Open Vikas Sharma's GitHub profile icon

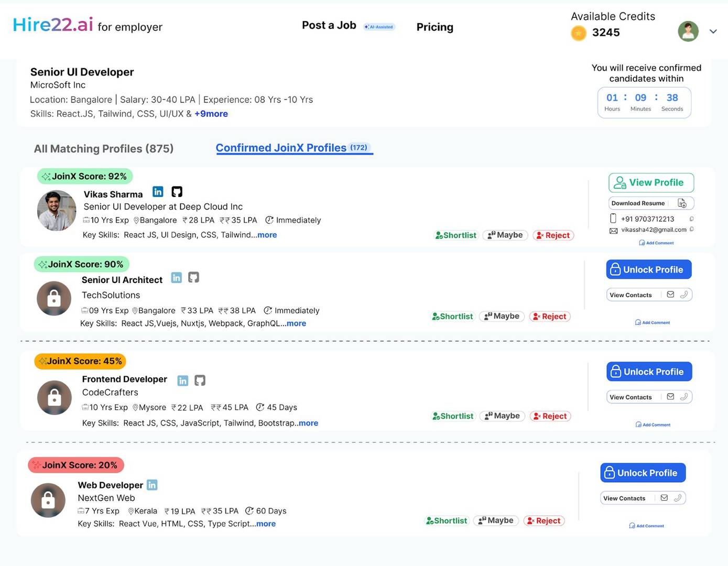pos(177,191)
